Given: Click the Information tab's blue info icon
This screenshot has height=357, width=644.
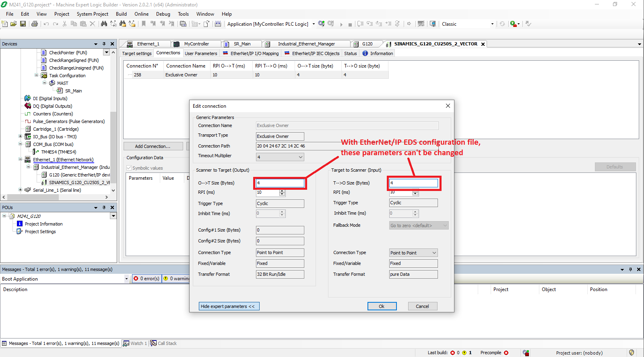Looking at the screenshot, I should click(x=365, y=53).
